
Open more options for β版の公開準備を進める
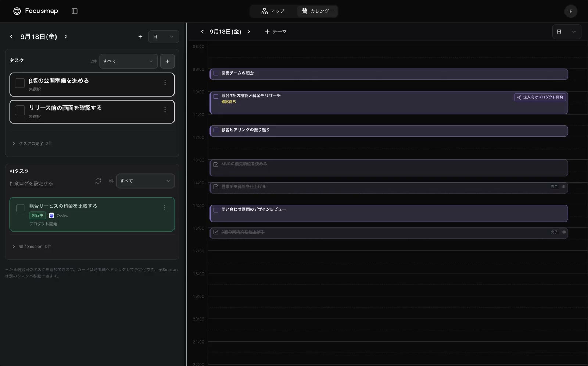coord(165,83)
